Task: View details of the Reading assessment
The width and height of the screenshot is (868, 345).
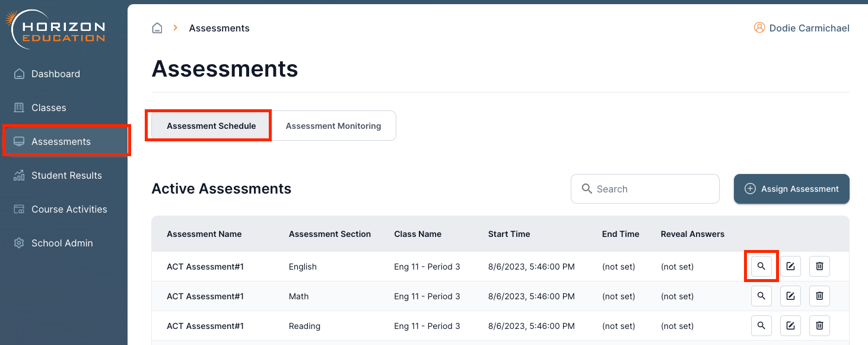Action: pyautogui.click(x=761, y=325)
